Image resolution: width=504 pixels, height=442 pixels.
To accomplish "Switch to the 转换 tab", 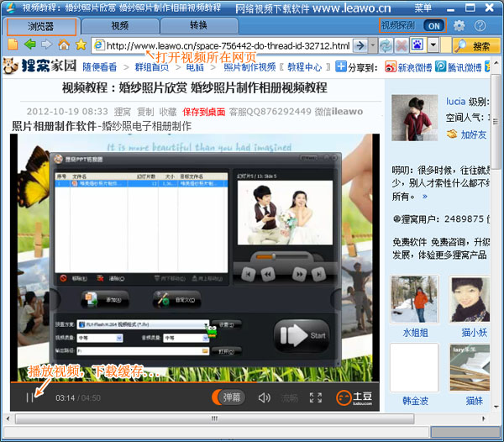I will click(198, 26).
